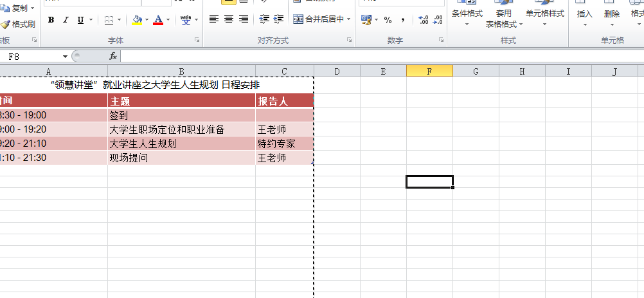Viewport: 644px width, 298px height.
Task: Open 条件格式 conditional formatting menu
Action: point(467,14)
